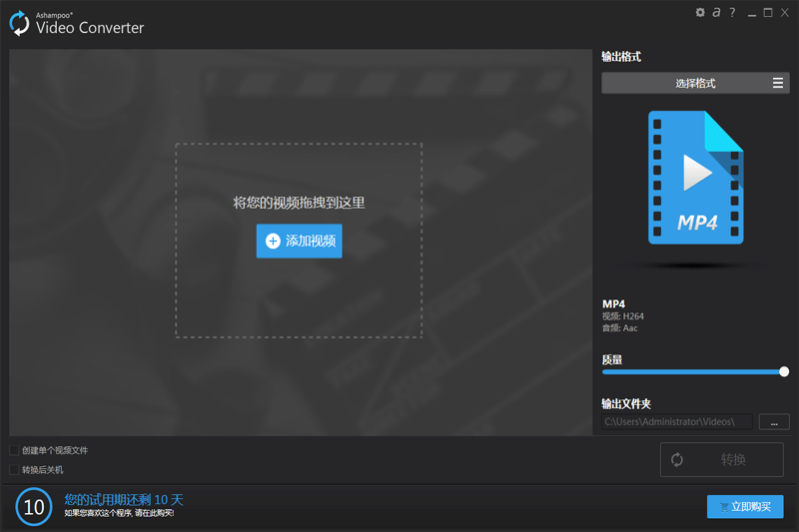Click the large MP4 format icon
The image size is (799, 532).
(x=695, y=177)
